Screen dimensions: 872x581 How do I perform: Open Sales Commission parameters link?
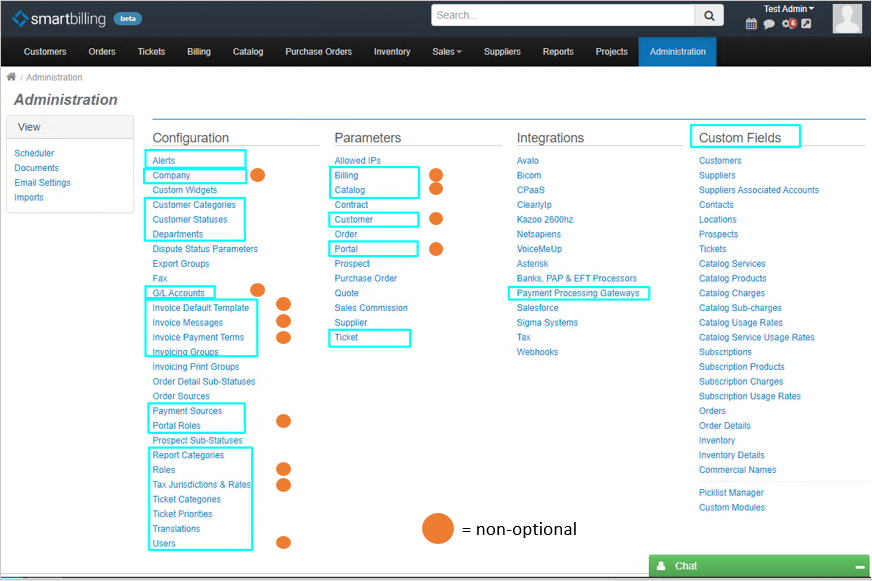(x=371, y=308)
